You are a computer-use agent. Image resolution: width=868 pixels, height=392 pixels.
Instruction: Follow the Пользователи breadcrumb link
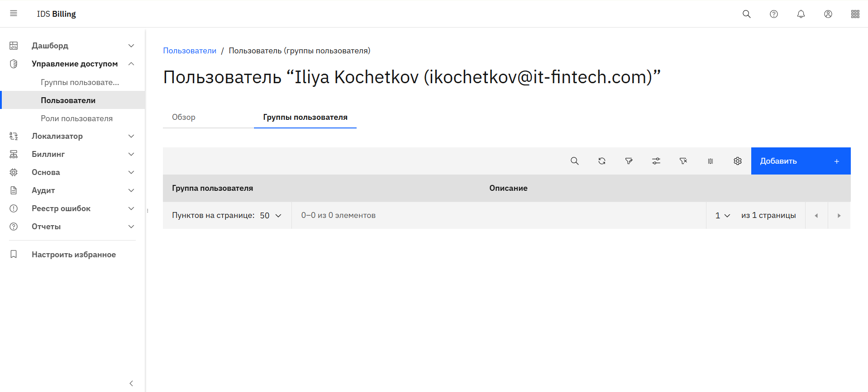click(x=190, y=51)
